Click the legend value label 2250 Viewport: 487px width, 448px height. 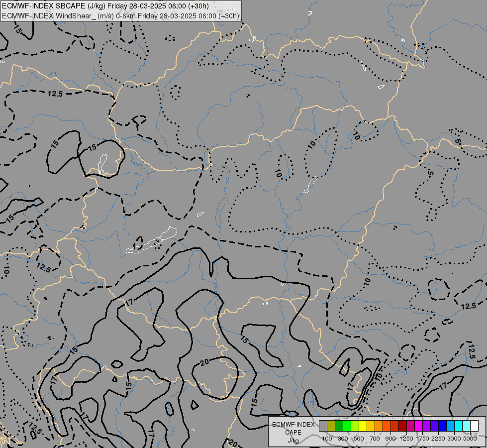click(x=438, y=439)
